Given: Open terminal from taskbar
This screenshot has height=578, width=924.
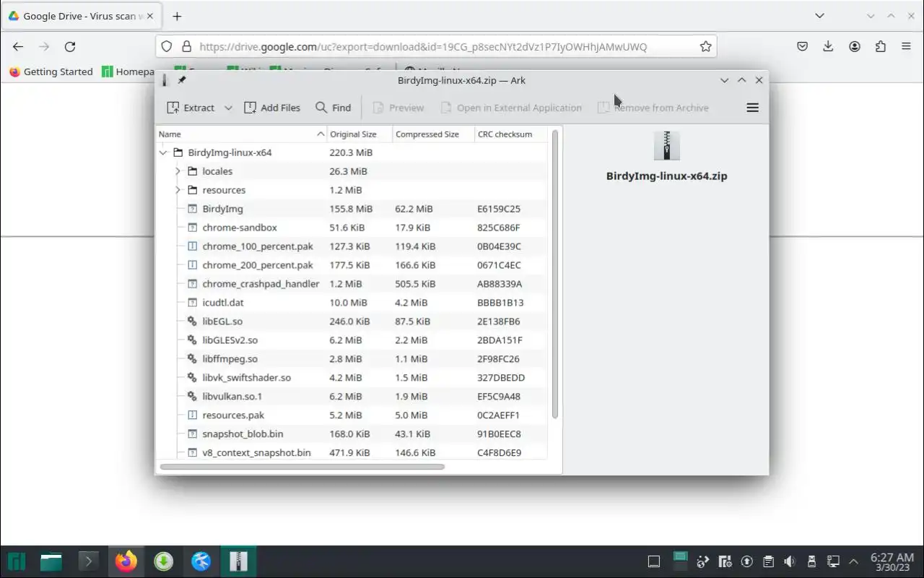Looking at the screenshot, I should pyautogui.click(x=89, y=561).
